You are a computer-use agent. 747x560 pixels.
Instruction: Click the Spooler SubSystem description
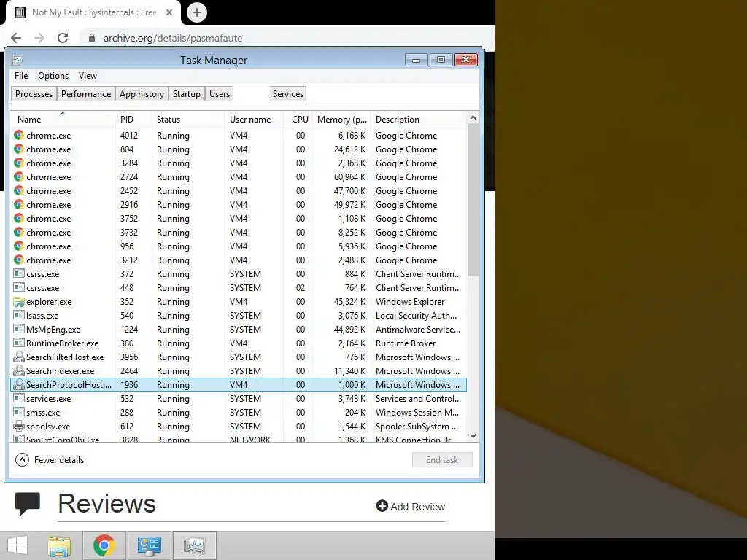tap(417, 426)
